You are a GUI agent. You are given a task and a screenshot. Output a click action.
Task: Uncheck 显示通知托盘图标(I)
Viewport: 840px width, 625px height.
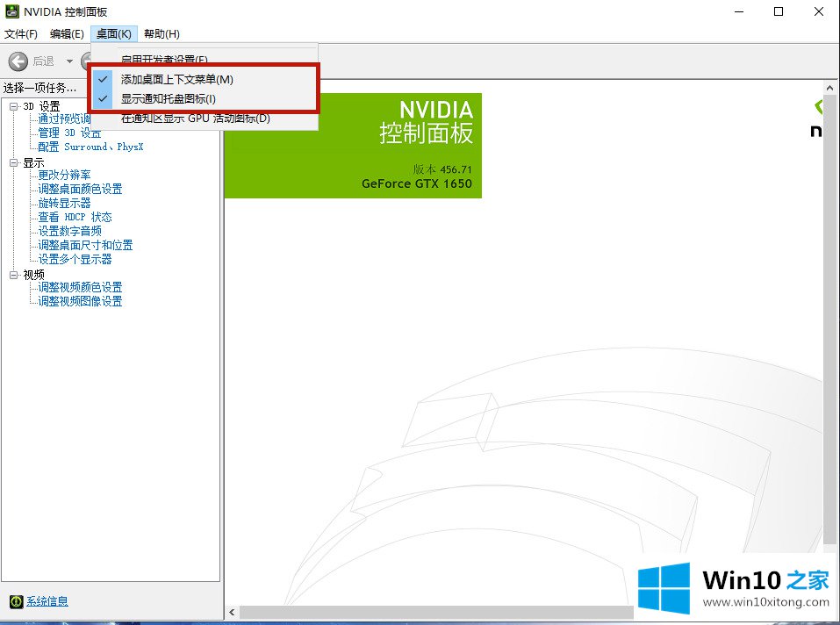tap(205, 98)
